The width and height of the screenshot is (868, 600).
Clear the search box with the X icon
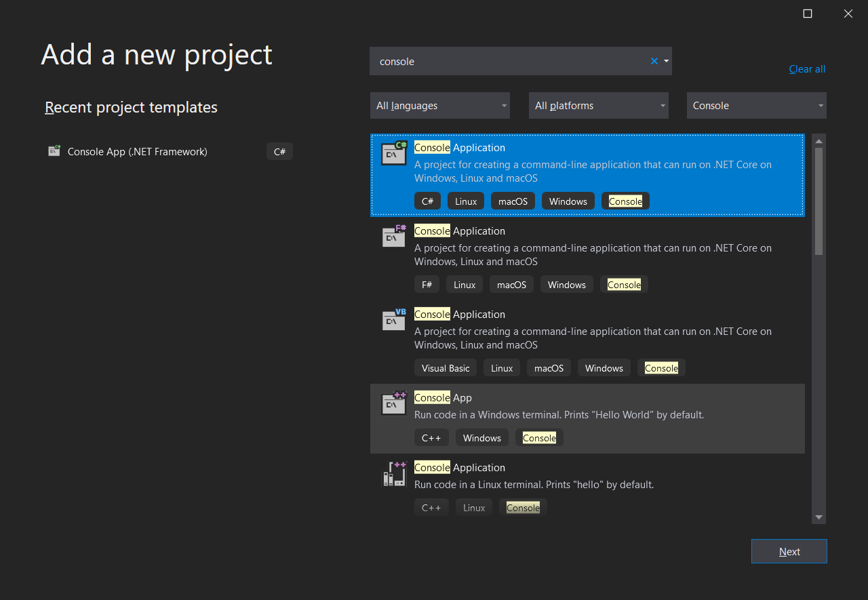pos(654,61)
